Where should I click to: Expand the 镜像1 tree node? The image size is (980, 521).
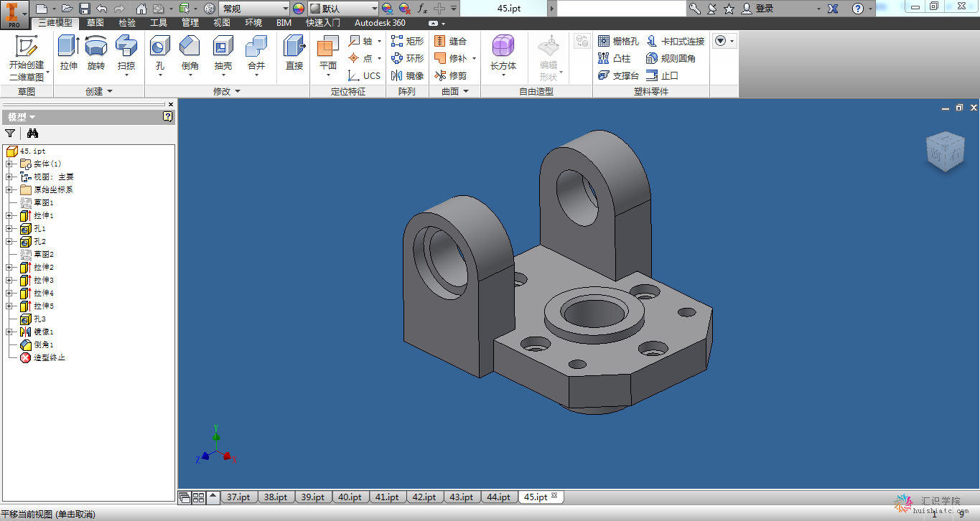pyautogui.click(x=9, y=332)
